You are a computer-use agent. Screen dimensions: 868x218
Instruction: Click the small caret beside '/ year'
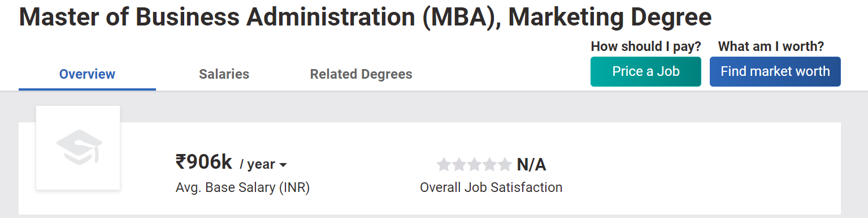tap(283, 165)
